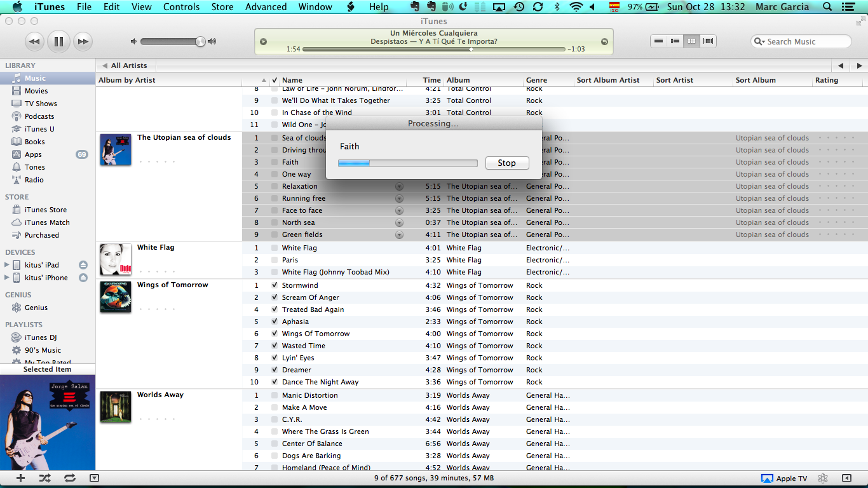Expand the kitus' iPhone device
Image resolution: width=868 pixels, height=488 pixels.
point(7,278)
